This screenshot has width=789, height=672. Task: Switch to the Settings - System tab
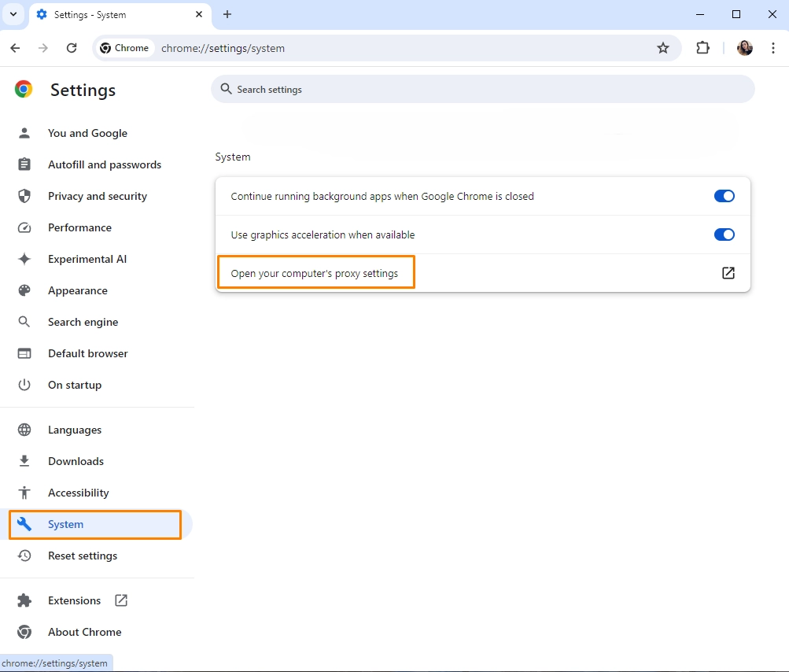[110, 14]
